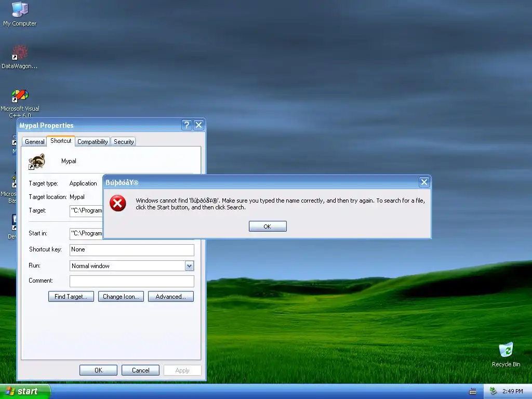Select the DataWagon desktop shortcut icon
The width and height of the screenshot is (532, 399).
pyautogui.click(x=19, y=57)
